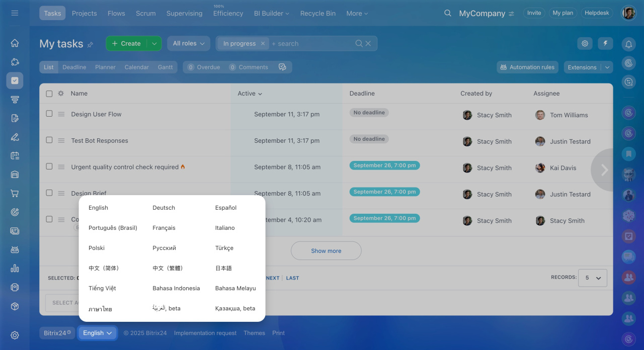Open the Recycle Bin menu item
This screenshot has height=350, width=644.
pos(317,13)
